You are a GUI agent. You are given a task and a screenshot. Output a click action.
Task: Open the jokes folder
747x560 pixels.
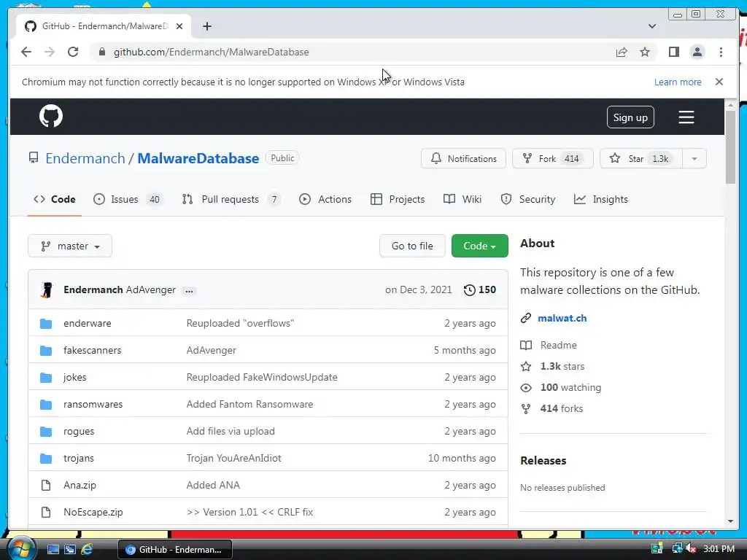point(75,378)
